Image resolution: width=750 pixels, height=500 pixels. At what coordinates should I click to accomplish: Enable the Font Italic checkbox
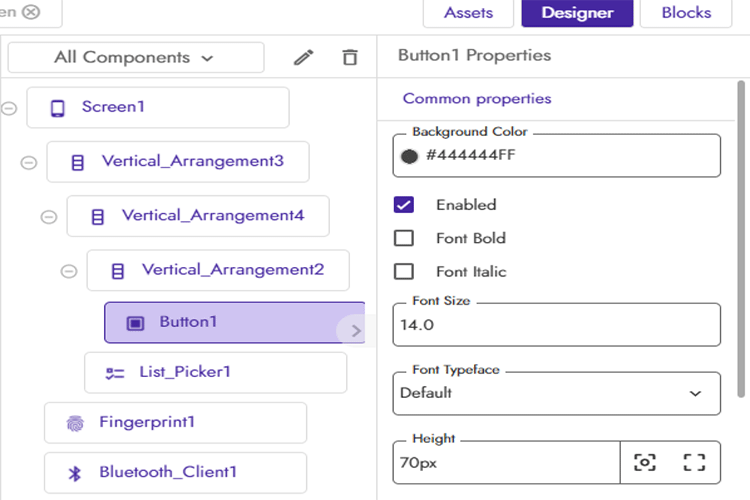[x=404, y=271]
